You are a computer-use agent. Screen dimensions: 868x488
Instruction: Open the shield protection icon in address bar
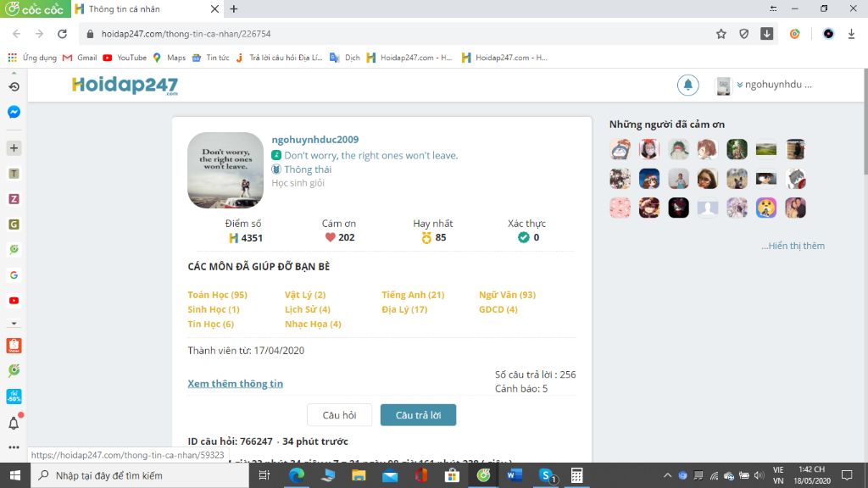(744, 34)
